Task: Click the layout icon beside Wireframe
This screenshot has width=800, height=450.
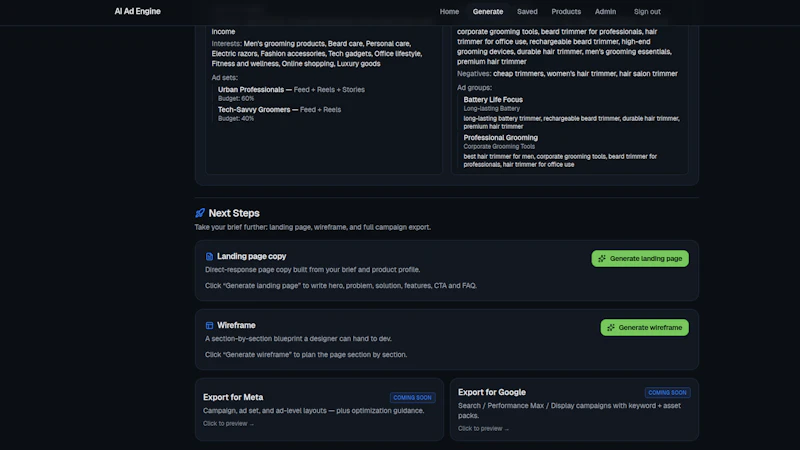Action: [x=209, y=326]
